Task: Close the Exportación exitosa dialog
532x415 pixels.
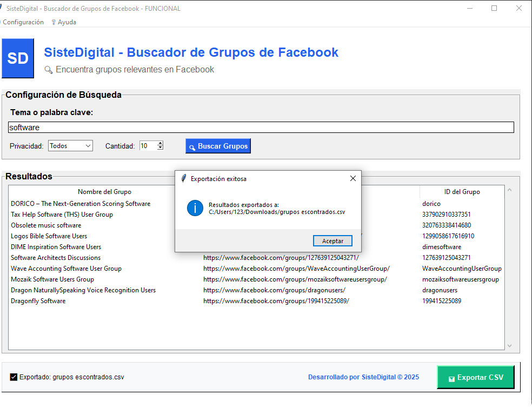Action: [353, 178]
